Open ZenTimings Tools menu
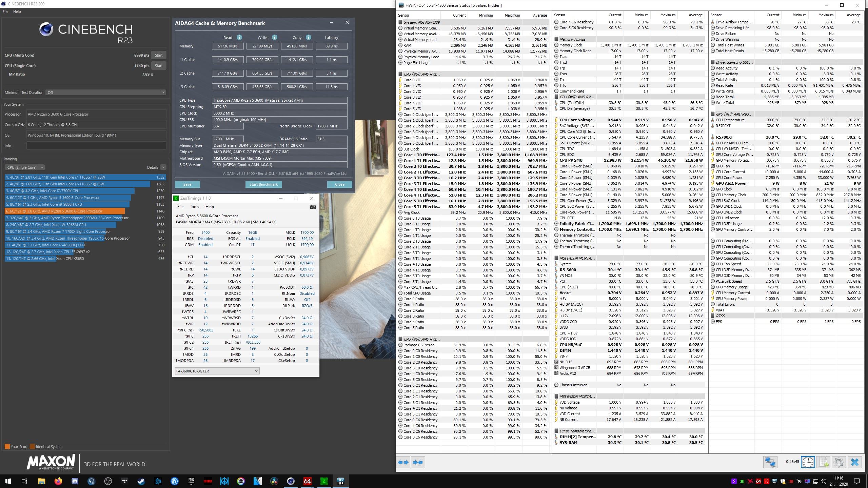Screen dimensions: 868x488 (194, 207)
